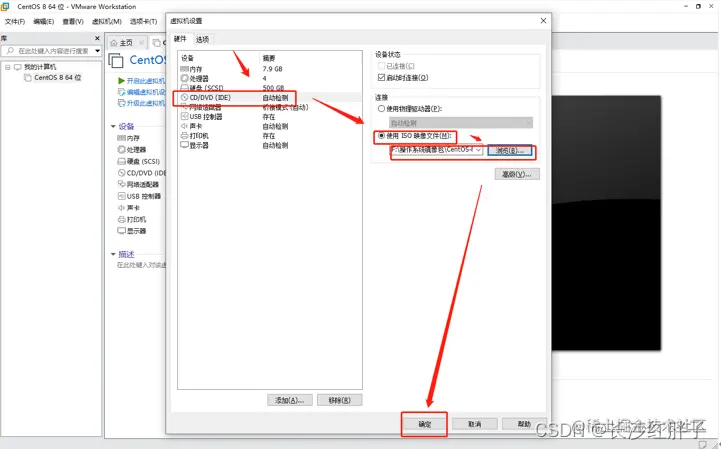Switch to the 硬件 tab in the settings dialog

click(180, 39)
